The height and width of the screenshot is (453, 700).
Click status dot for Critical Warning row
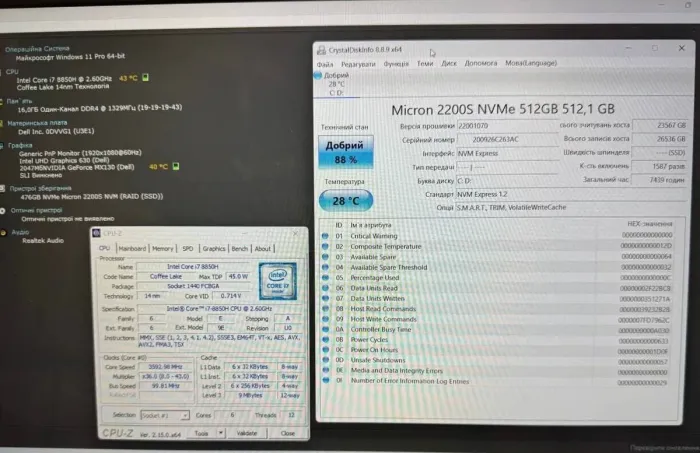tap(325, 236)
